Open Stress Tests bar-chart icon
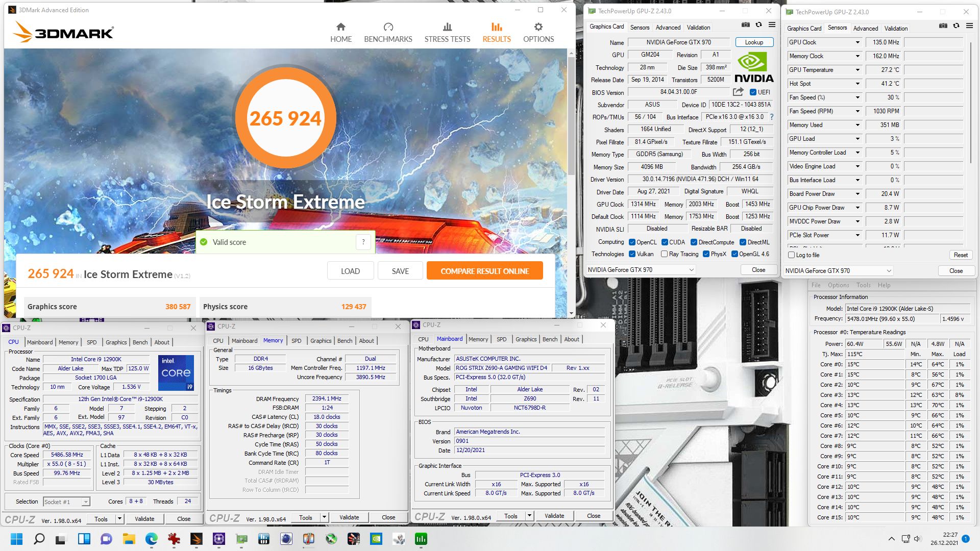This screenshot has width=980, height=551. pos(447,27)
